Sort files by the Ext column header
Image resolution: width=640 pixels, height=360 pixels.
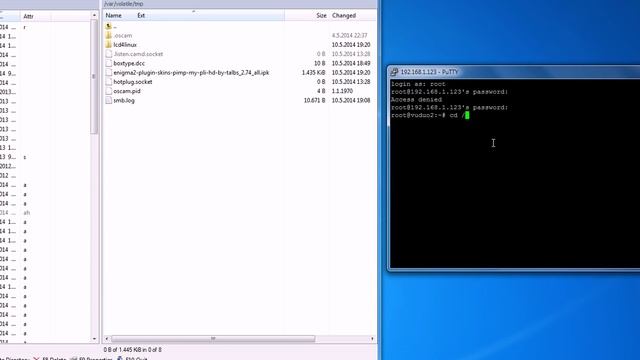point(141,16)
